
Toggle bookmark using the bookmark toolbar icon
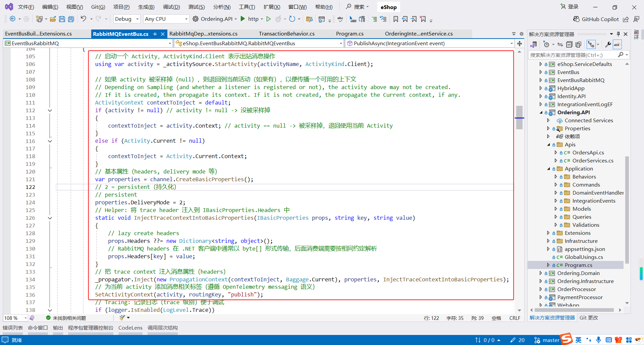[x=396, y=19]
